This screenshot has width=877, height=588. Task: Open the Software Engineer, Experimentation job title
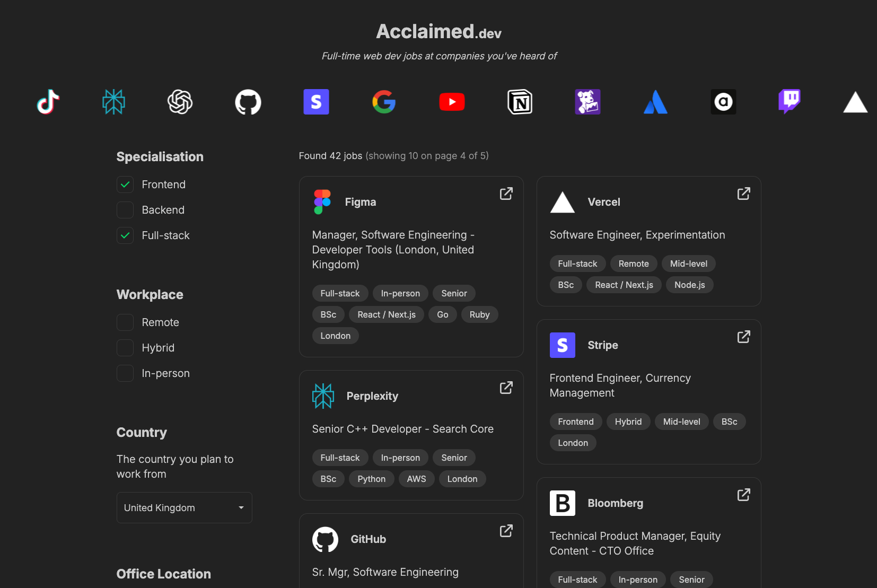click(x=637, y=235)
